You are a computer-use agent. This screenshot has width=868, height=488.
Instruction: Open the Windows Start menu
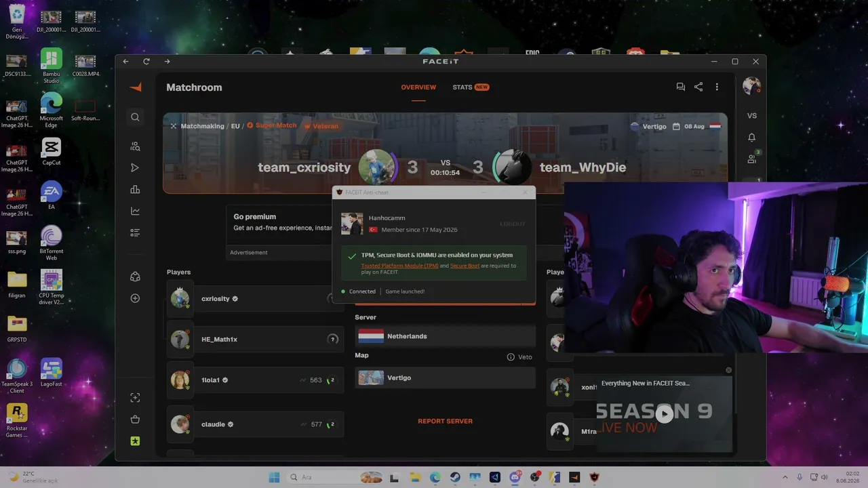tap(274, 477)
